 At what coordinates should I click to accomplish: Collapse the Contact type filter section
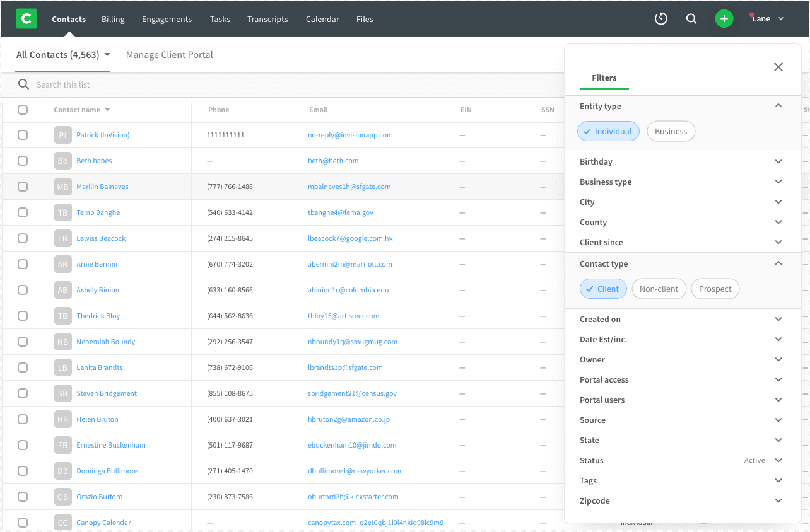[778, 263]
